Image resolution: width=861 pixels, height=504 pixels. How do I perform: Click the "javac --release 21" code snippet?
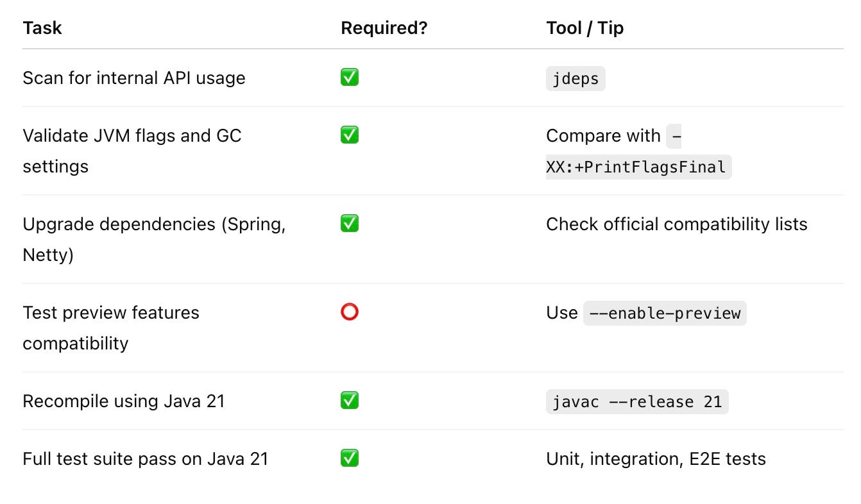(x=637, y=402)
